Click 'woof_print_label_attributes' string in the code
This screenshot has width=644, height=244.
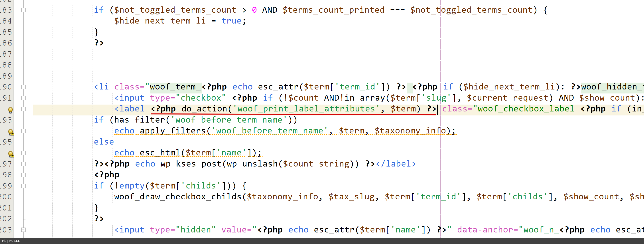306,109
